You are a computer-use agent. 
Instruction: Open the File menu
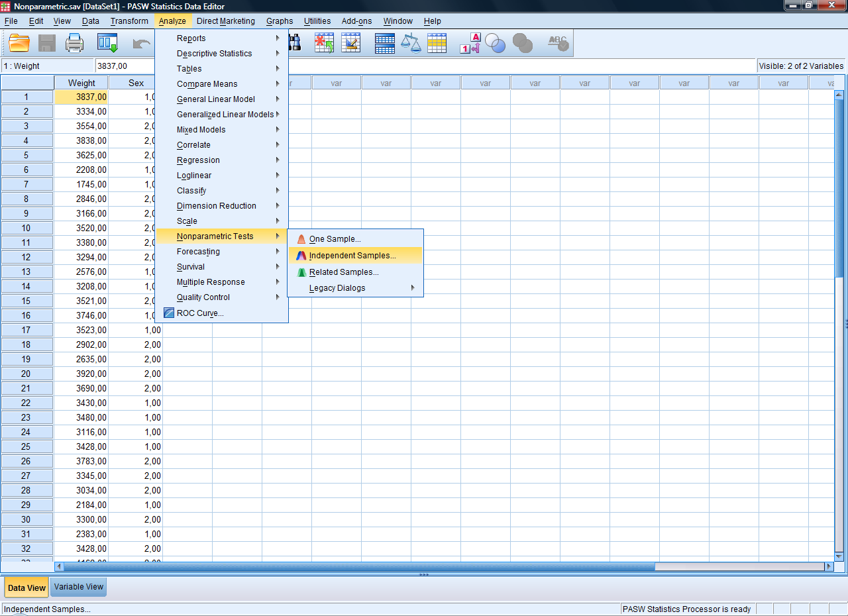pos(11,21)
